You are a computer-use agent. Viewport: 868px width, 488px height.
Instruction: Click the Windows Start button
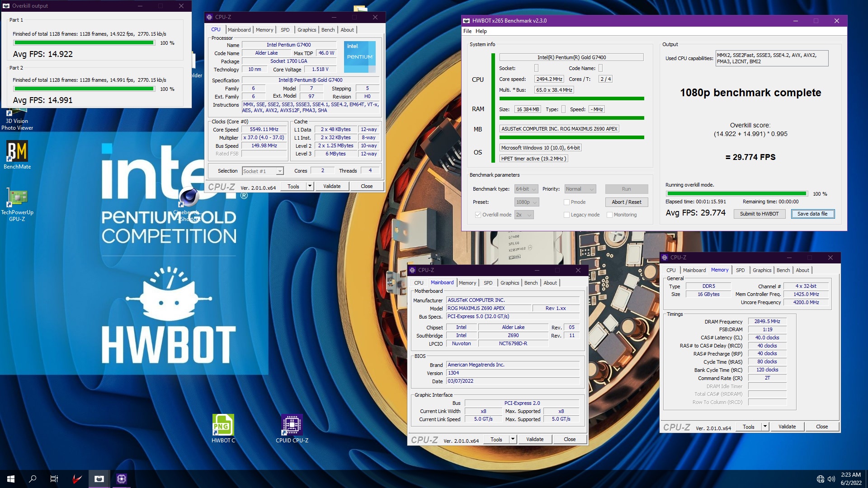pyautogui.click(x=11, y=479)
